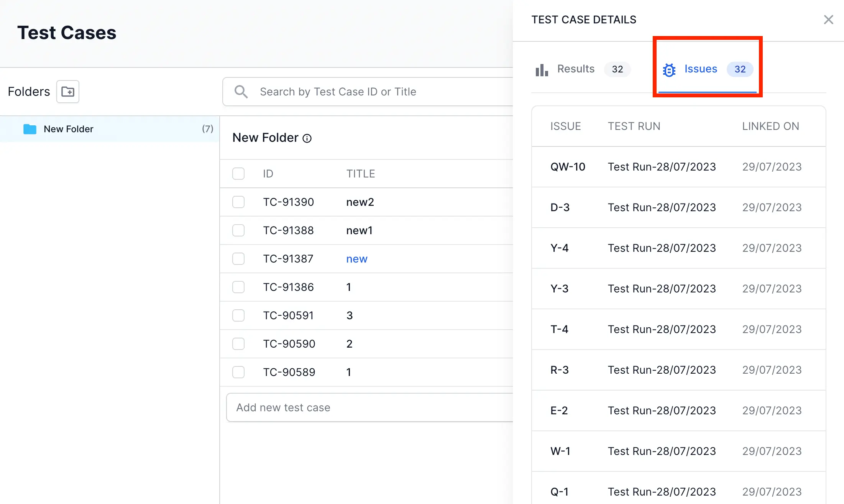
Task: Click the bar chart Results icon
Action: [542, 70]
